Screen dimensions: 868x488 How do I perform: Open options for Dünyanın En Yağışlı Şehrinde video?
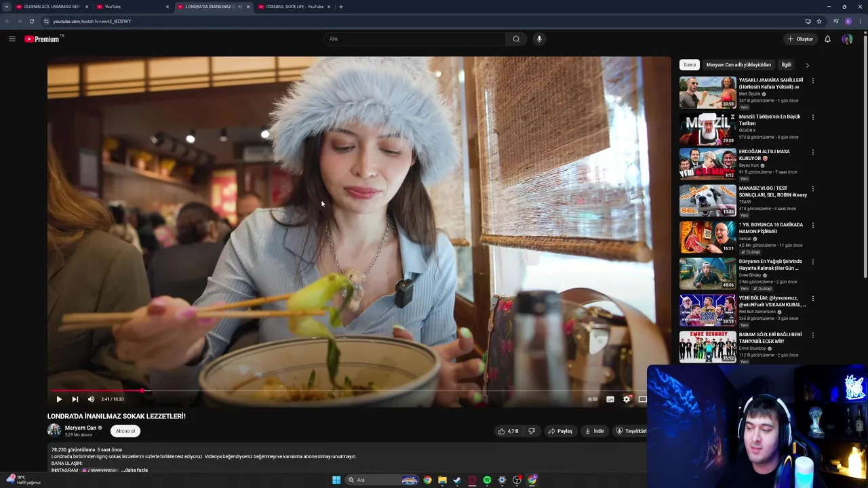[812, 262]
